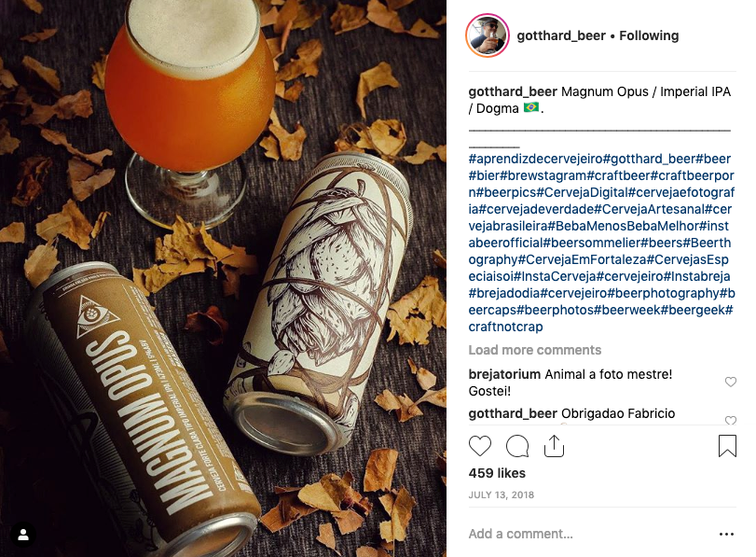Load more comments
Image resolution: width=756 pixels, height=557 pixels.
(x=535, y=350)
